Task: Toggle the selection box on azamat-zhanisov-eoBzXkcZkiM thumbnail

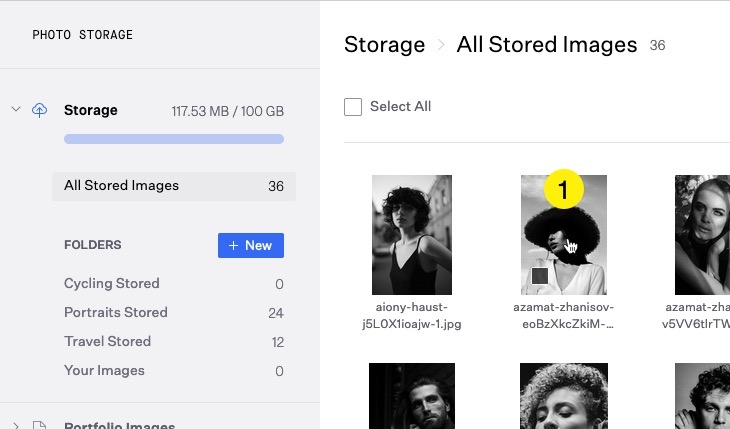Action: pyautogui.click(x=540, y=276)
